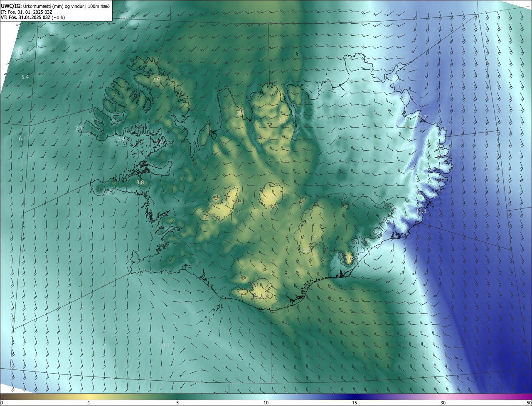
Task: Click the bold 'VT: Fös. 31.01.2025 03Z (+0 h)' line
Action: (x=32, y=17)
